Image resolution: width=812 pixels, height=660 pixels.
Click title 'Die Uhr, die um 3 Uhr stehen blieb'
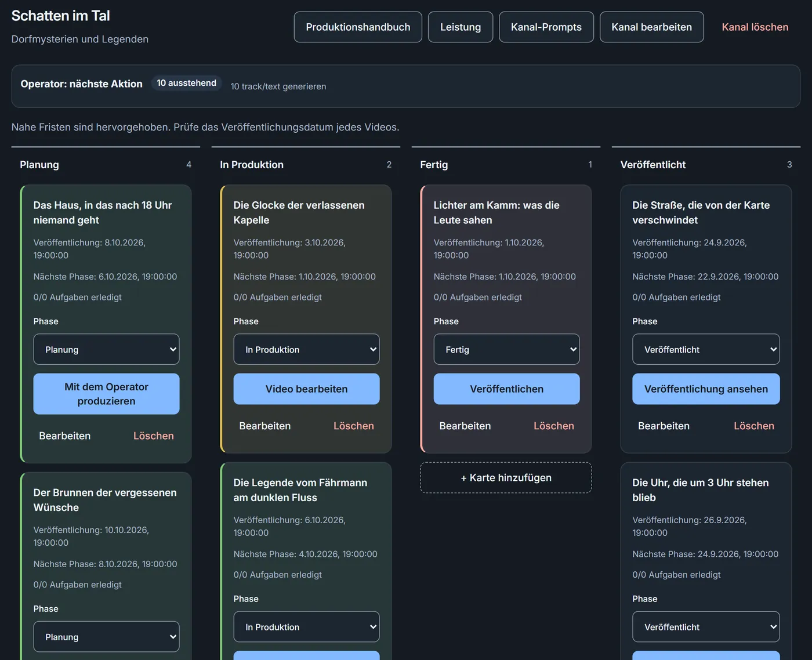[x=701, y=490]
